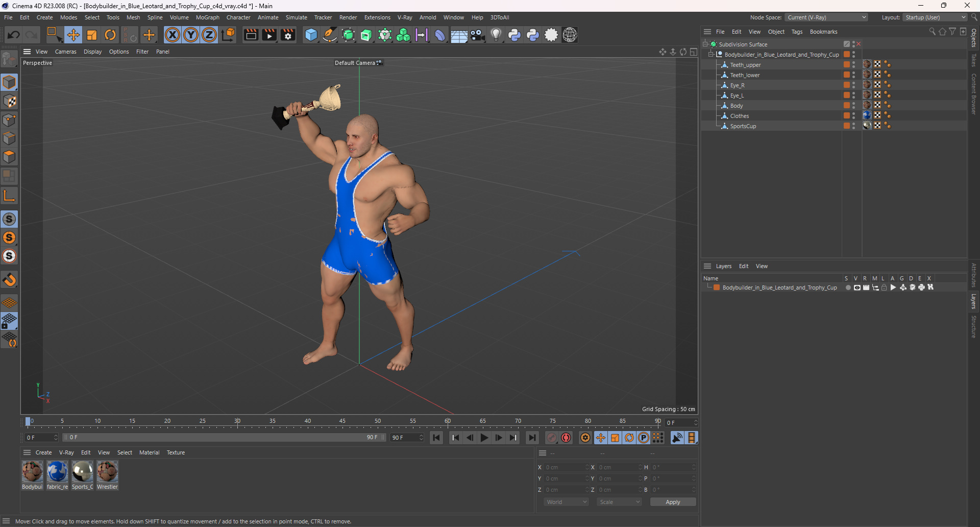Select the Scale tool

pyautogui.click(x=92, y=35)
